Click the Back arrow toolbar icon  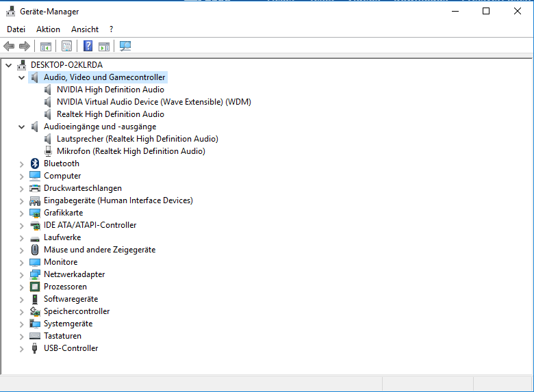click(9, 46)
